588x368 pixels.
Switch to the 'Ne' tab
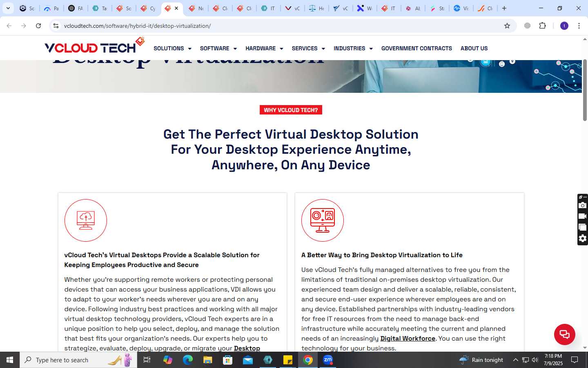(x=196, y=8)
